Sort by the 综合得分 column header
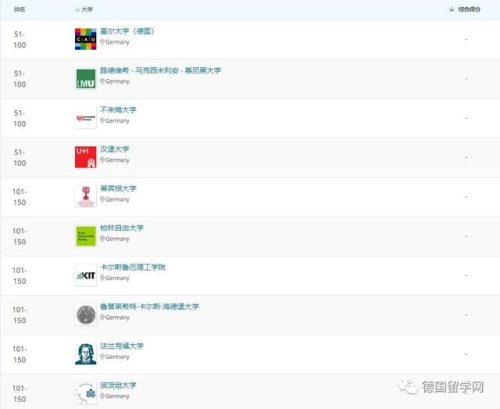This screenshot has height=409, width=500. pos(465,9)
